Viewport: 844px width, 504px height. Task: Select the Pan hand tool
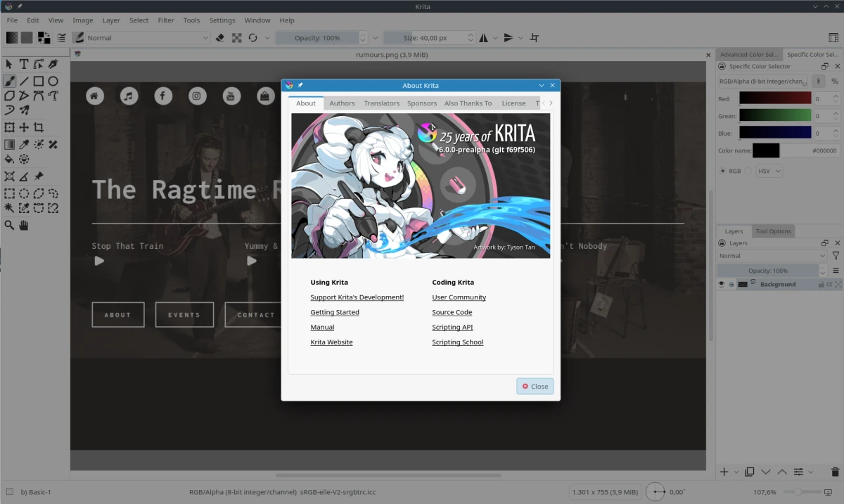coord(24,226)
